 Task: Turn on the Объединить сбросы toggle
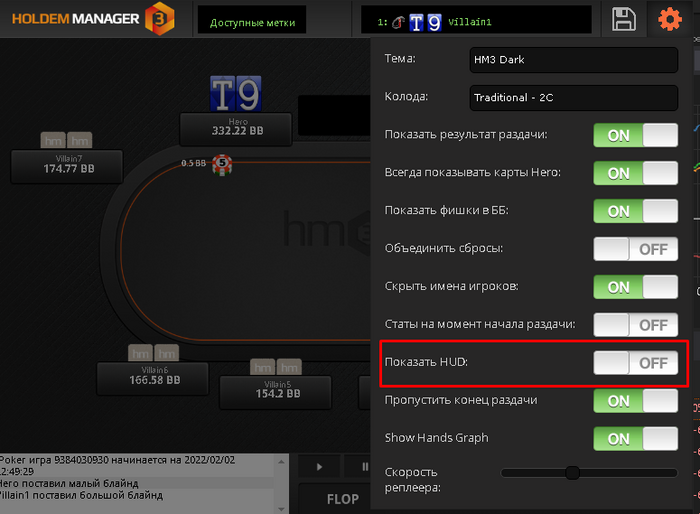635,249
